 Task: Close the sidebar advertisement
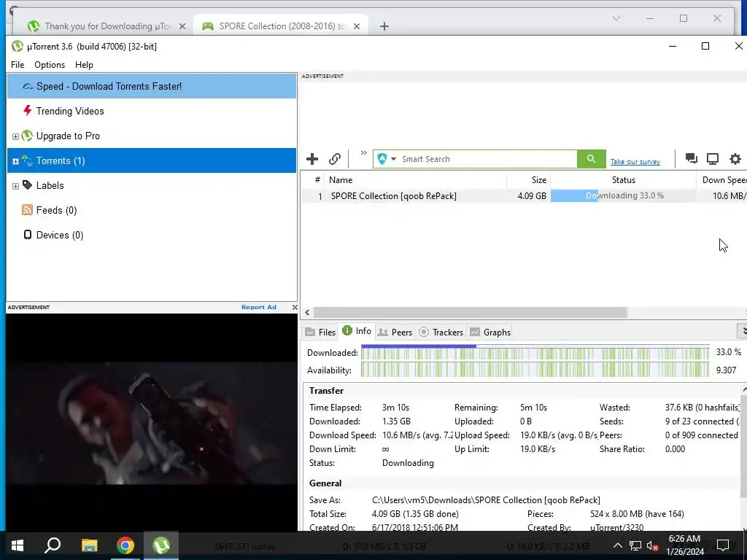click(x=295, y=307)
